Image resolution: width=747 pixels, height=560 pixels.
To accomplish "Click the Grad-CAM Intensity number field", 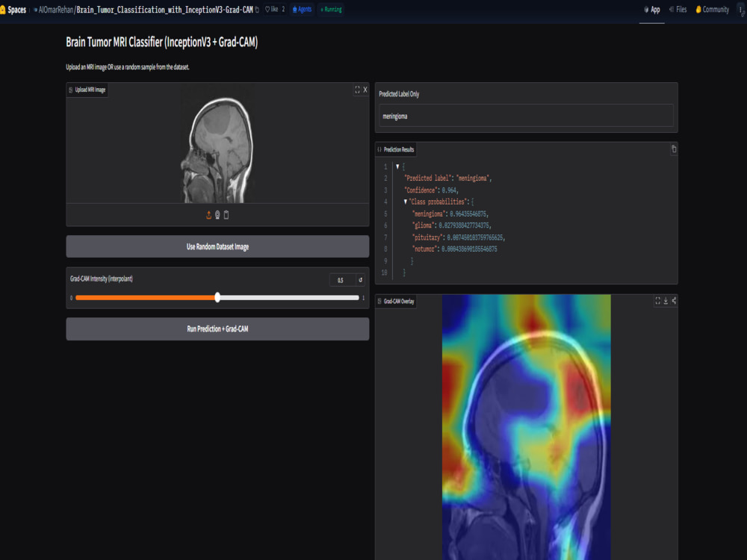I will point(343,280).
